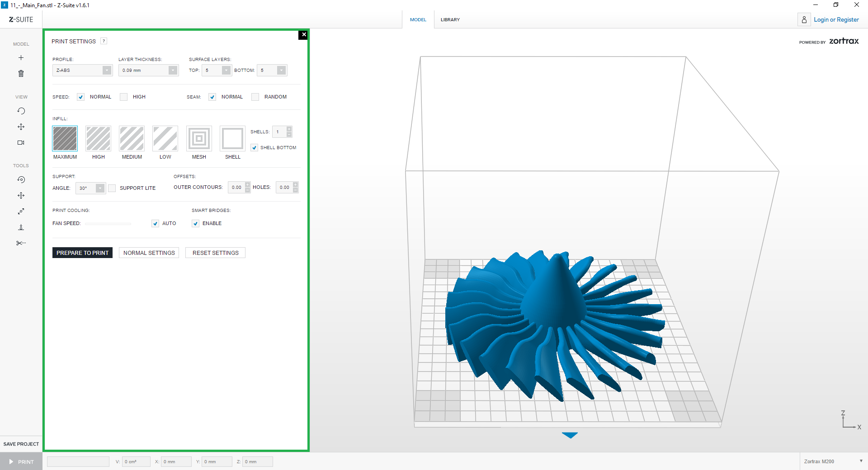Choose MESH infill pattern
The width and height of the screenshot is (868, 470).
click(199, 138)
